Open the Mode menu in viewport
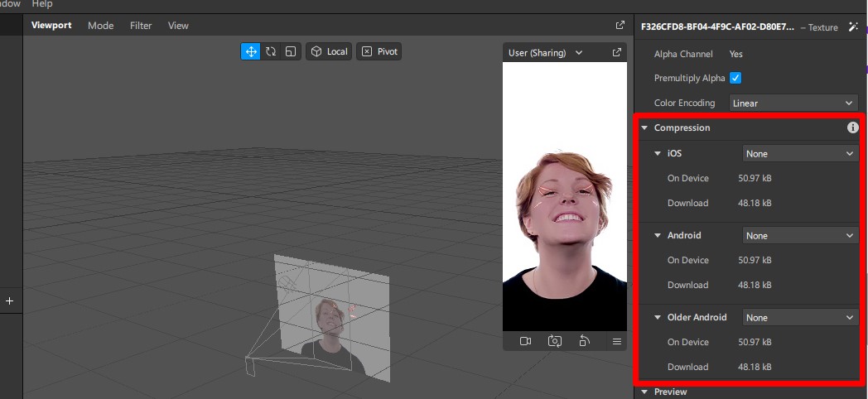Viewport: 868px width, 399px height. click(101, 26)
